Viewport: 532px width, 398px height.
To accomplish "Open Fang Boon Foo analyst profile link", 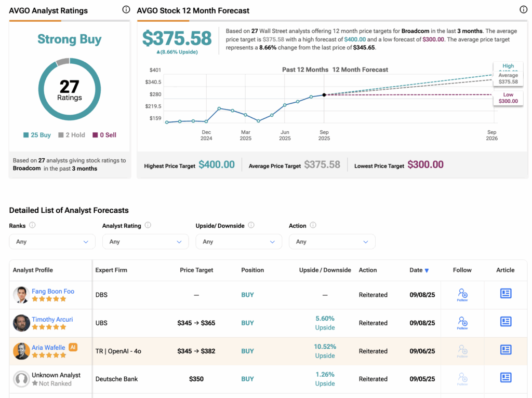I will 53,291.
